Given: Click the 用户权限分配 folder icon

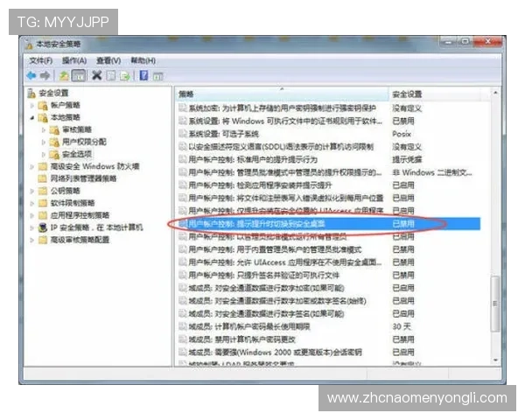Looking at the screenshot, I should coord(54,143).
